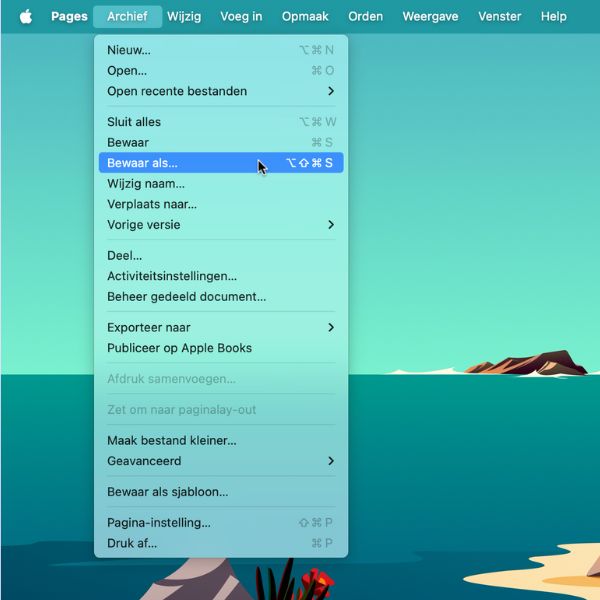This screenshot has width=600, height=600.
Task: Open the Help menu
Action: click(554, 16)
